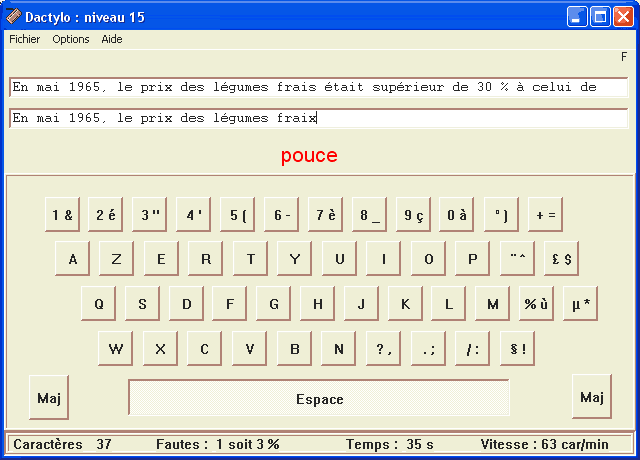Open the Aide menu
The height and width of the screenshot is (460, 640).
pos(112,39)
